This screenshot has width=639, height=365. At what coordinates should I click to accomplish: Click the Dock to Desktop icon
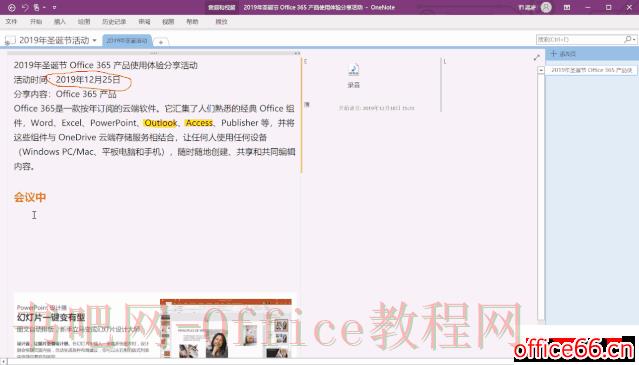pos(37,7)
